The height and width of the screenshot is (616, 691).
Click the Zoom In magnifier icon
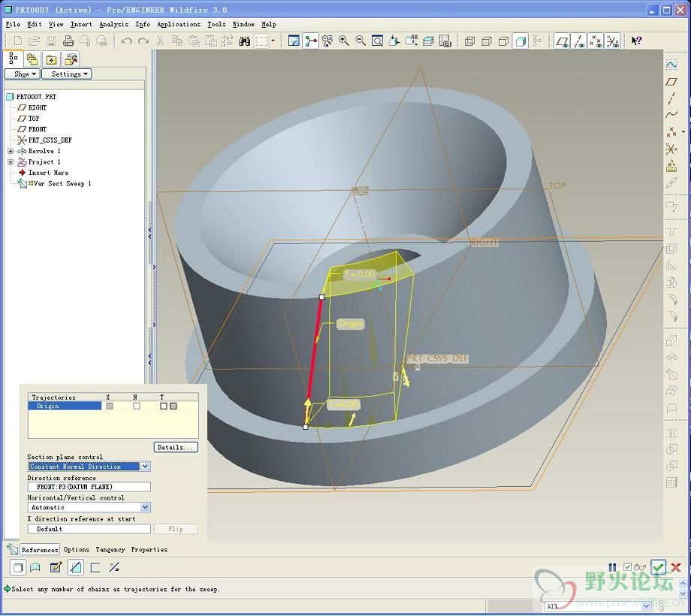click(344, 41)
